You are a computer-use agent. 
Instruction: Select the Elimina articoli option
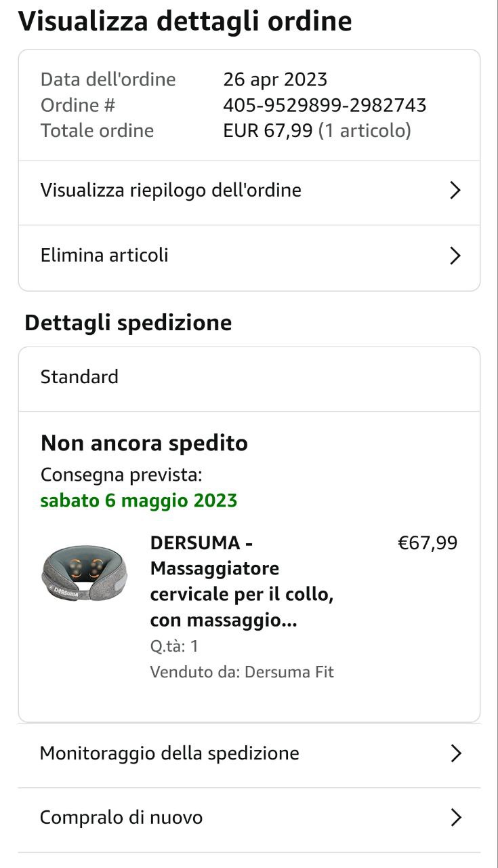coord(104,256)
